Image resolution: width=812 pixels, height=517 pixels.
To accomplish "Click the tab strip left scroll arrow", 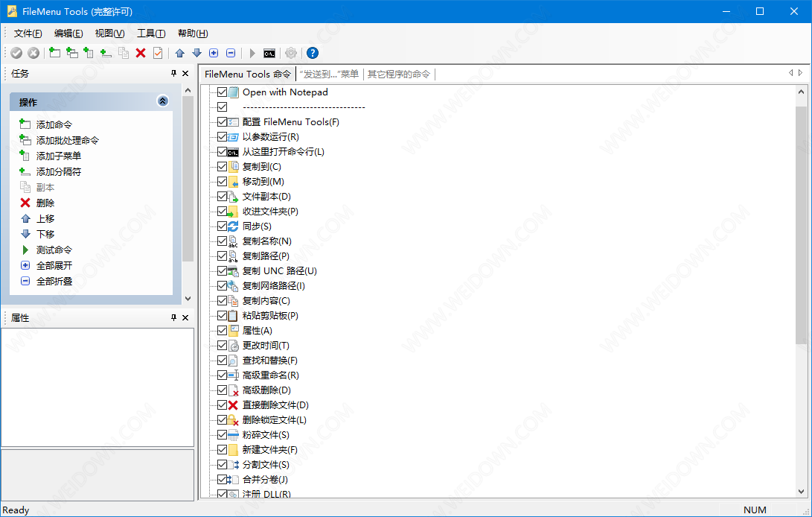I will pos(790,73).
